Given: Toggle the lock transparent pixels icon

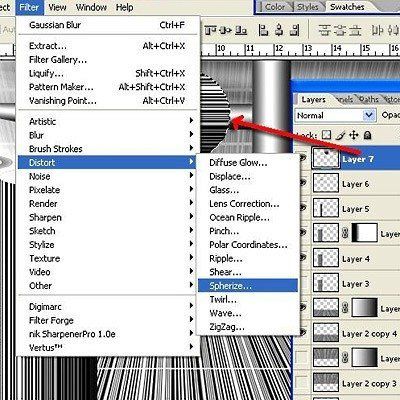Looking at the screenshot, I should pyautogui.click(x=326, y=135).
